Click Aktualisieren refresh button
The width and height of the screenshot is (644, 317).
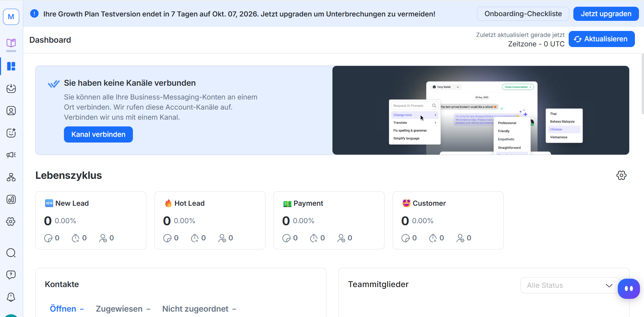pos(602,39)
